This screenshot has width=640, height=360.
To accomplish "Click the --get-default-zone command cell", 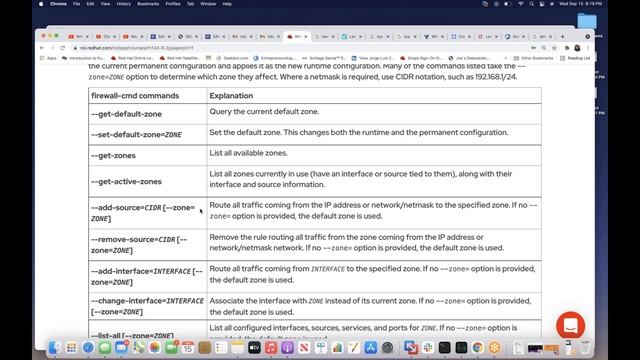I will pos(147,114).
